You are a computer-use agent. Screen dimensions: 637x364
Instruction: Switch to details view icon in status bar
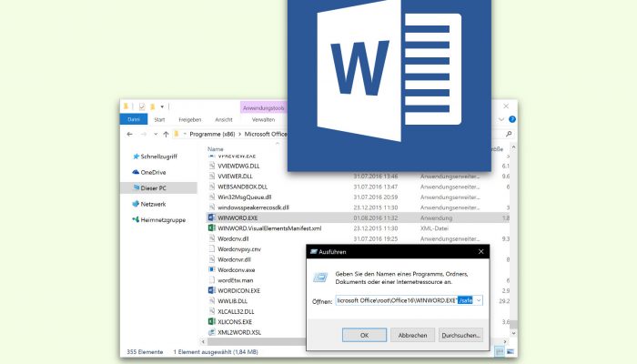click(500, 351)
